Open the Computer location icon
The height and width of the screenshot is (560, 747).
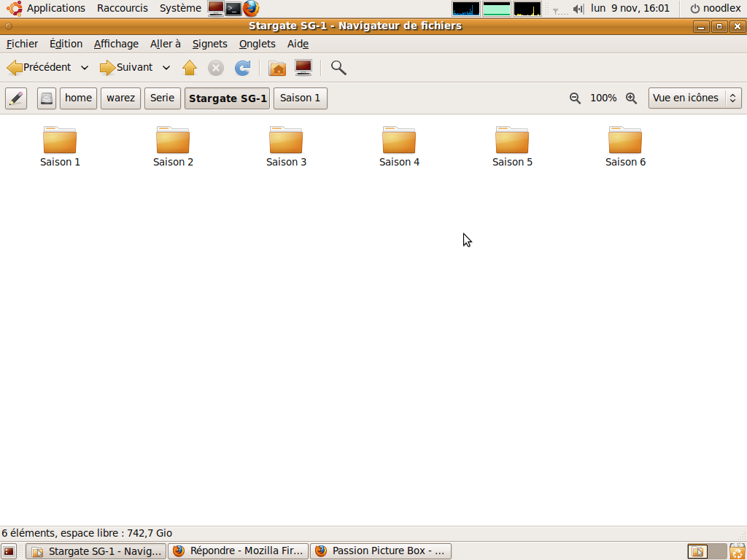[303, 68]
